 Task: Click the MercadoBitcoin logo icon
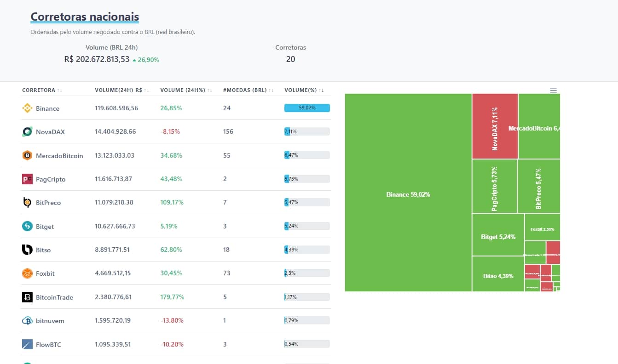tap(28, 156)
